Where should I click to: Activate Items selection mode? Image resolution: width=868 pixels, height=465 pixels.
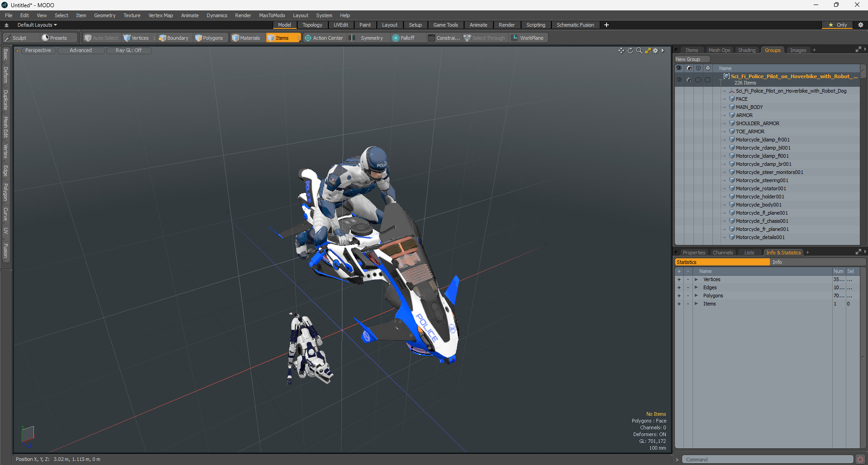(x=283, y=38)
